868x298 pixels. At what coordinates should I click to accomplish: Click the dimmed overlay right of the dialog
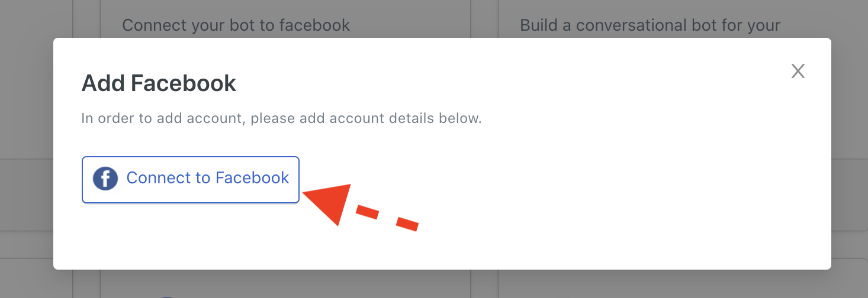(850, 148)
